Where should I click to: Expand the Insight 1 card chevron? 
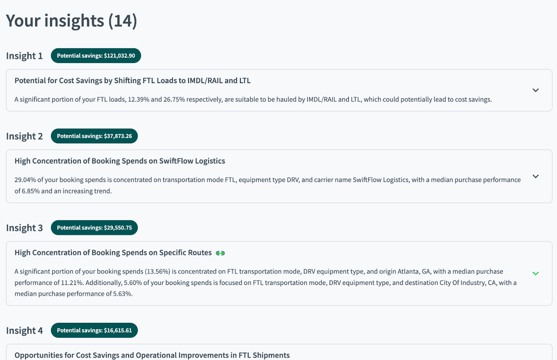(535, 90)
